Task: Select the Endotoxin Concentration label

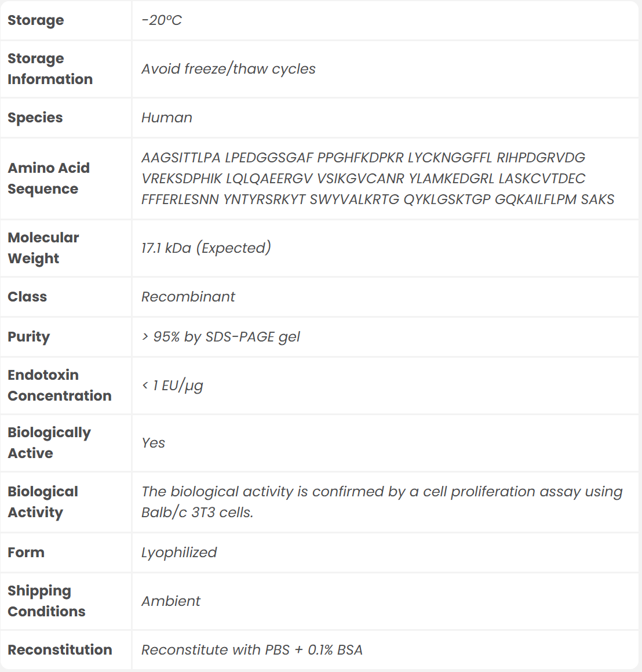Action: click(59, 386)
